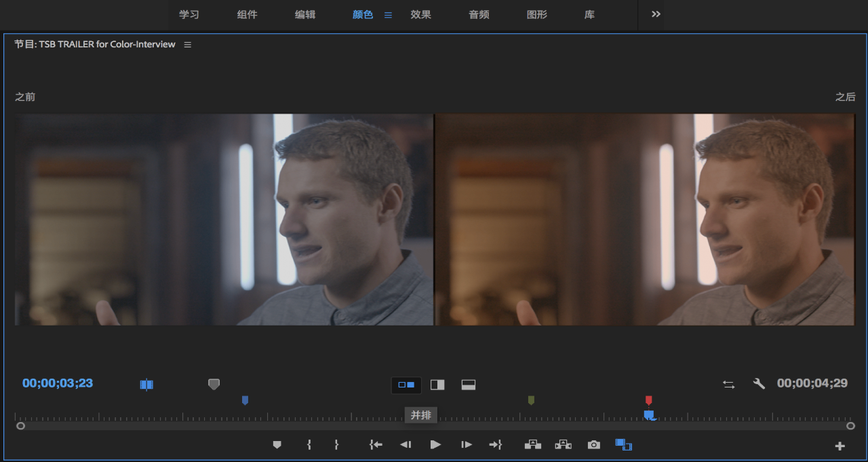This screenshot has width=868, height=462.
Task: Switch to the 音频 workspace tab
Action: [479, 15]
